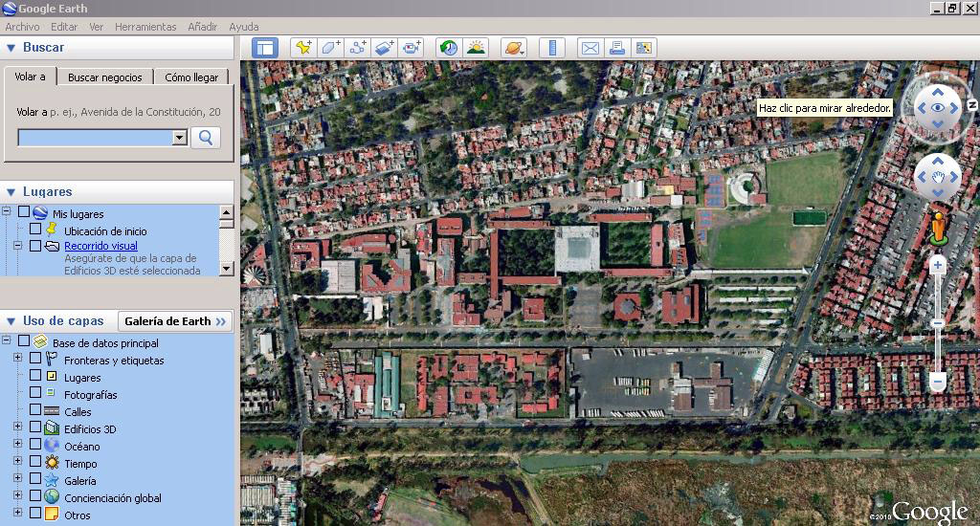Click the zoom slider plus button
This screenshot has height=526, width=980.
click(x=938, y=264)
